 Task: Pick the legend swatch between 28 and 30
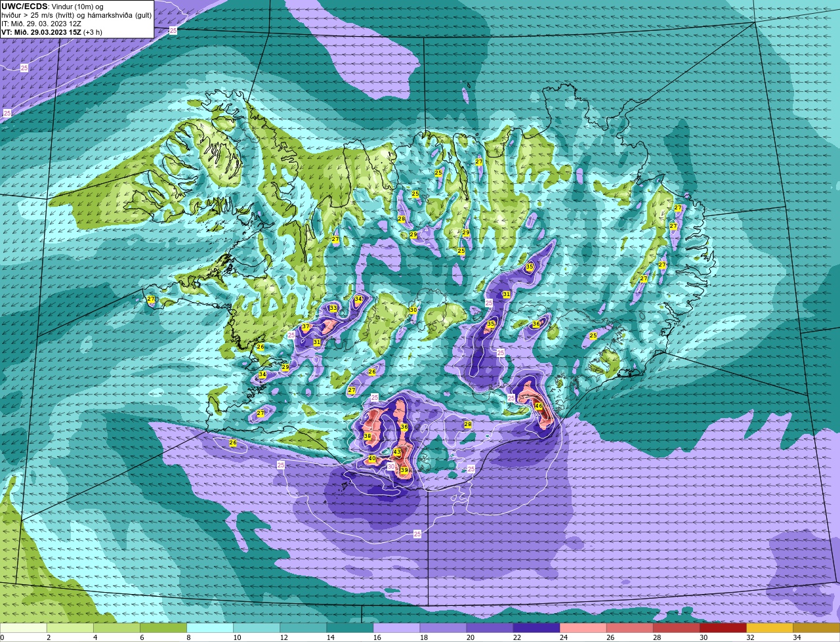coord(676,628)
